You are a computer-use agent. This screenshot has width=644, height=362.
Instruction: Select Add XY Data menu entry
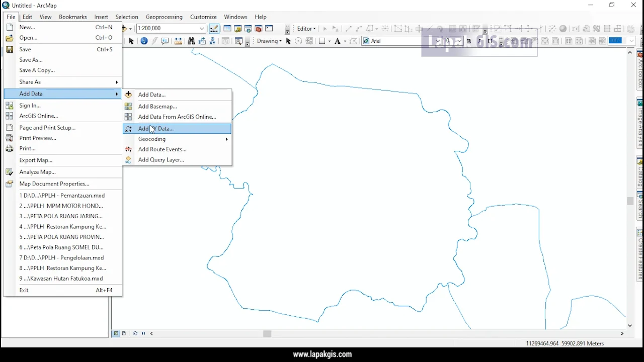click(x=177, y=129)
